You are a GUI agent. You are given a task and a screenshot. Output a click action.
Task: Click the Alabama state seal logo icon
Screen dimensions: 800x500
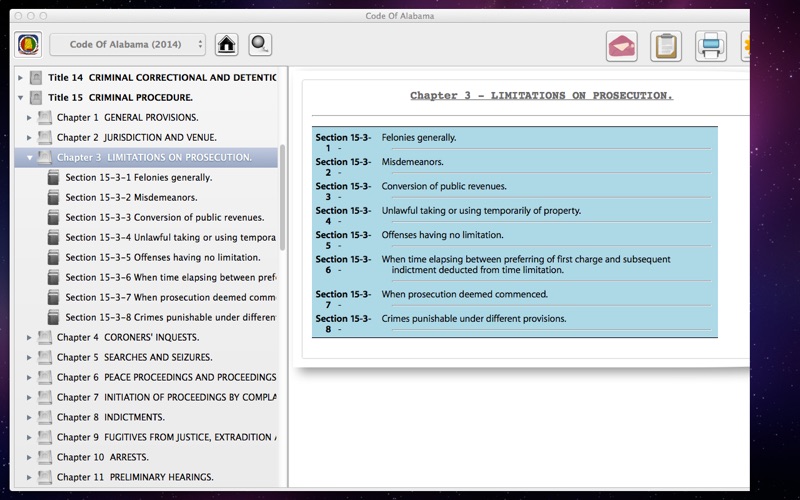pyautogui.click(x=29, y=44)
